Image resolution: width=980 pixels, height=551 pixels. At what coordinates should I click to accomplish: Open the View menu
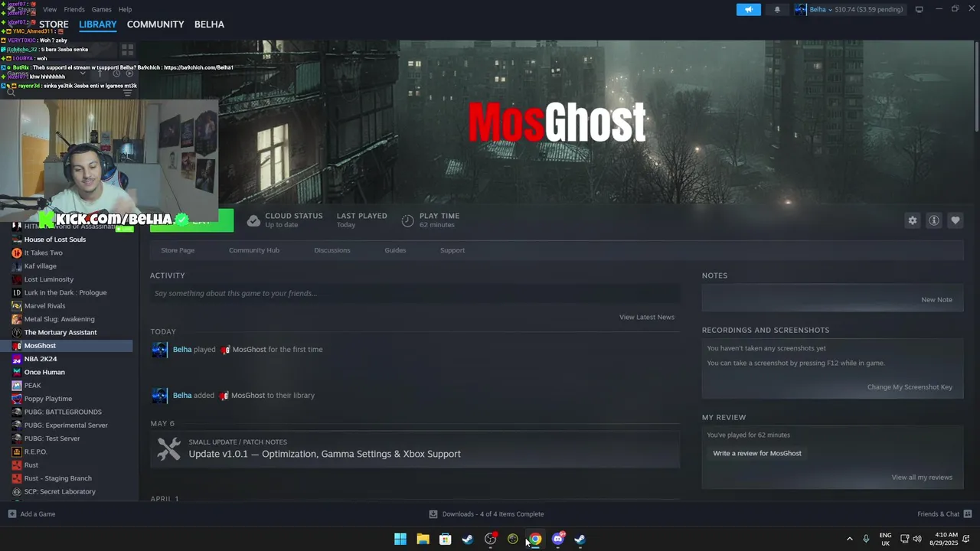pyautogui.click(x=50, y=9)
